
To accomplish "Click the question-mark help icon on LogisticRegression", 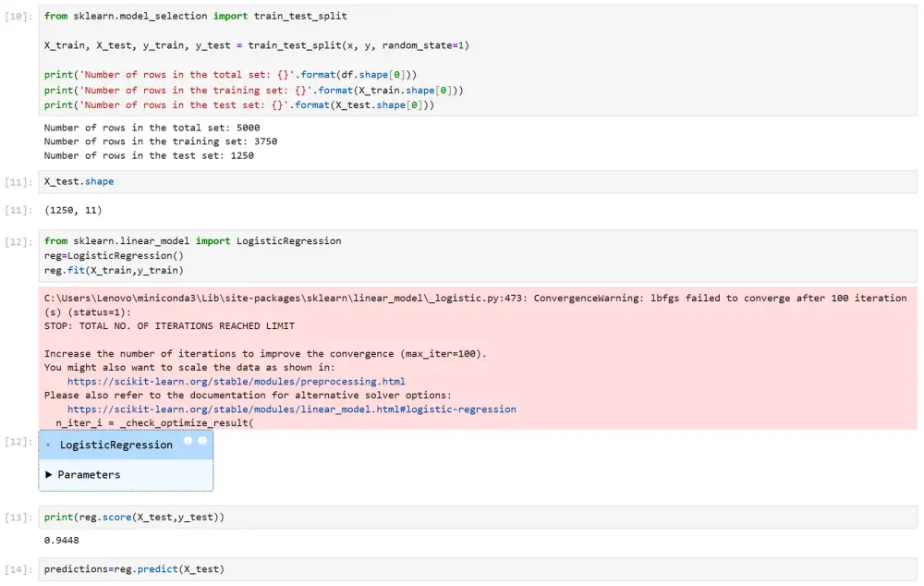I will pyautogui.click(x=202, y=441).
